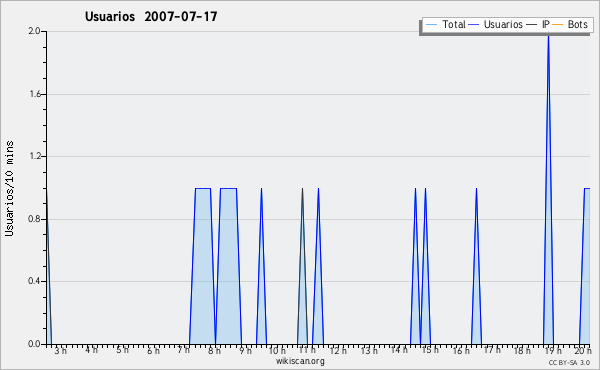Click the 2.0 y-axis value
The height and width of the screenshot is (370, 600).
[34, 31]
